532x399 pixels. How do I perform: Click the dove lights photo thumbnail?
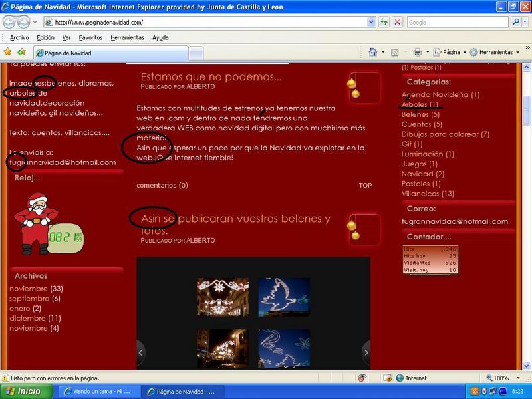point(283,297)
